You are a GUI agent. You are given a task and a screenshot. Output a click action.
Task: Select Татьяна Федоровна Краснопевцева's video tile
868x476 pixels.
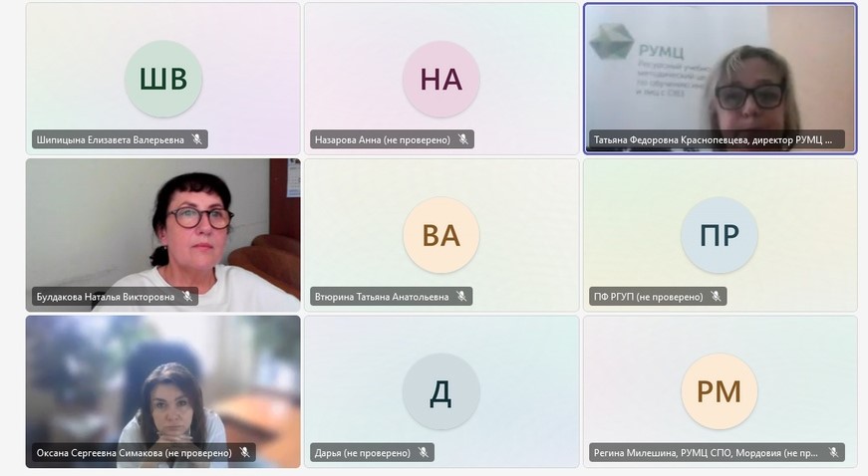click(x=721, y=79)
